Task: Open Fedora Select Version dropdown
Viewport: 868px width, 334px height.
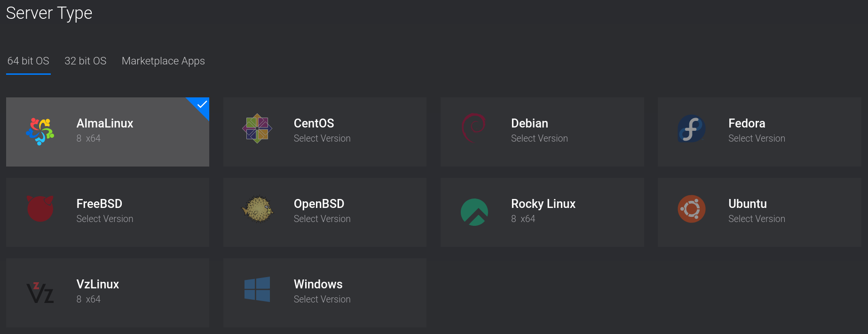Action: pos(757,138)
